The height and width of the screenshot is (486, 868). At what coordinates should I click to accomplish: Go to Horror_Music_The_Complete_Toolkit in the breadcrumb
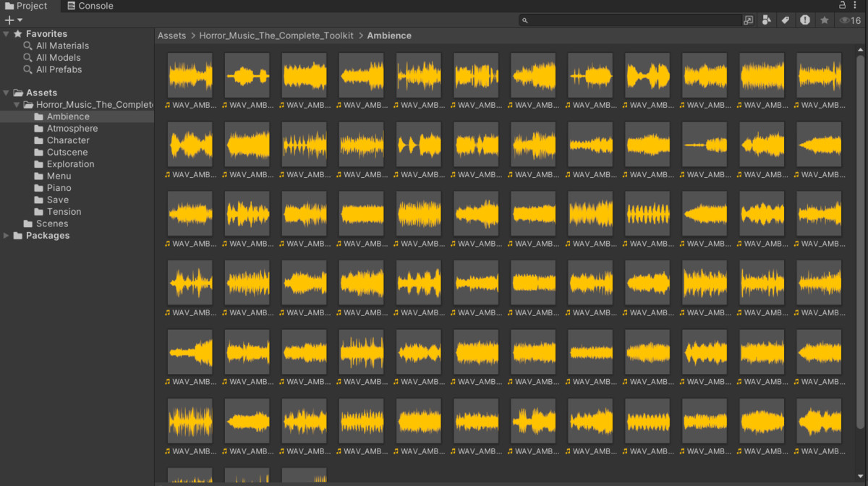pos(276,35)
